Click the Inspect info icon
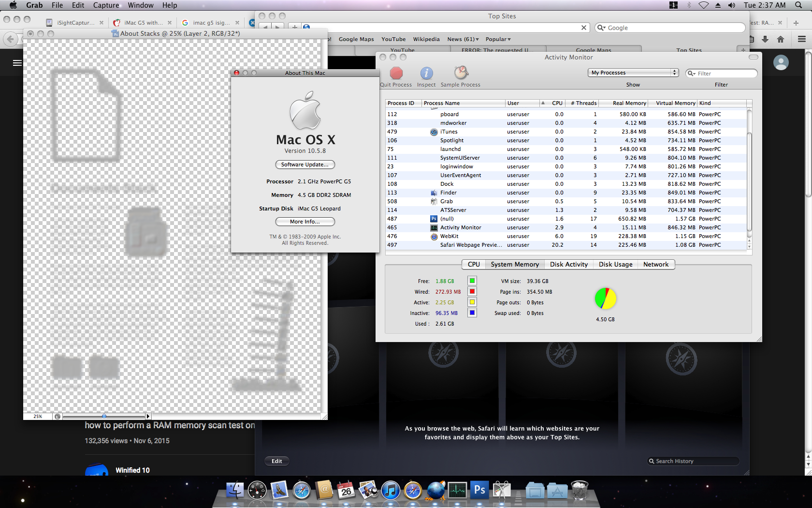812x508 pixels. (426, 73)
